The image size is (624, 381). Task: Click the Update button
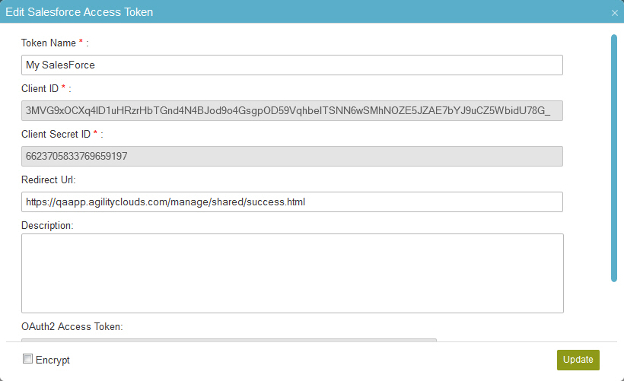click(578, 360)
